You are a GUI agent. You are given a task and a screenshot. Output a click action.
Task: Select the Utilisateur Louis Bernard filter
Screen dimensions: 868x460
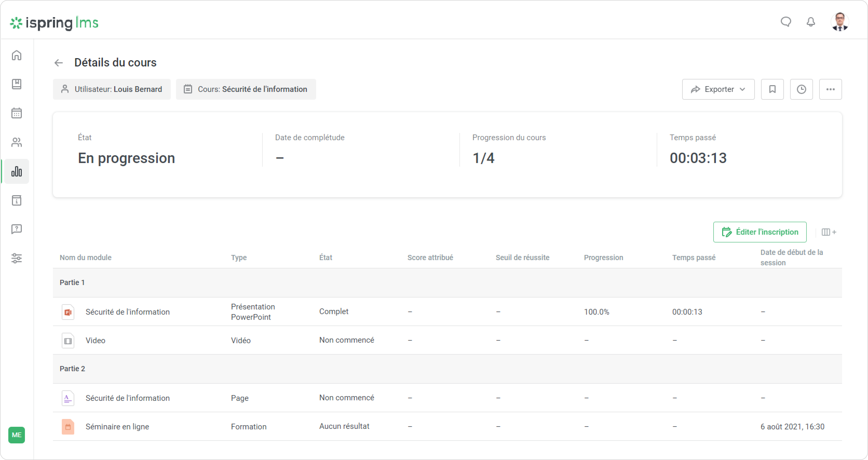[x=112, y=89]
